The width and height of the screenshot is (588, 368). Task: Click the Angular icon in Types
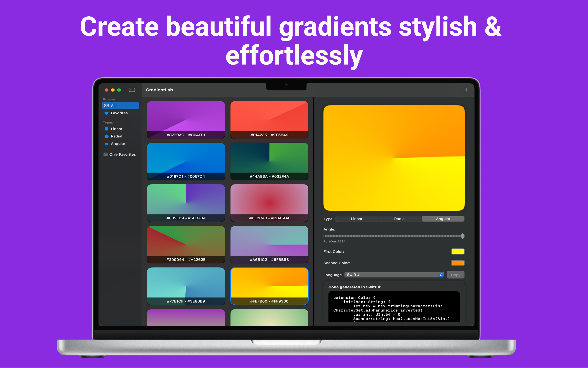click(106, 144)
